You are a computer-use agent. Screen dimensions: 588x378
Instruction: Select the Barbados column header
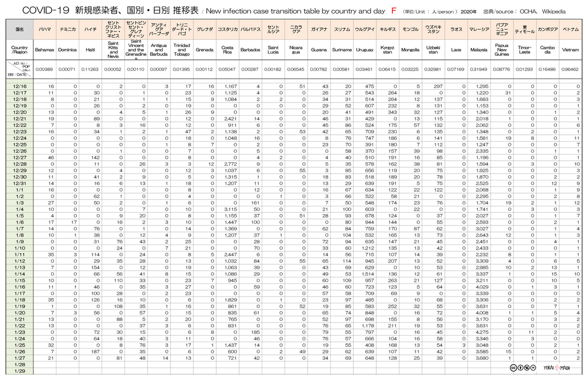tap(250, 50)
